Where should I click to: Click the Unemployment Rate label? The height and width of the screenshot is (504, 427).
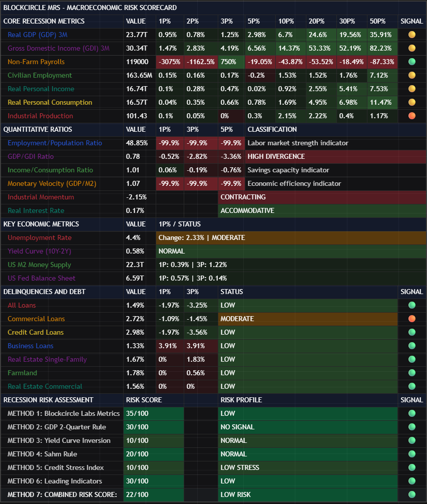click(x=40, y=238)
